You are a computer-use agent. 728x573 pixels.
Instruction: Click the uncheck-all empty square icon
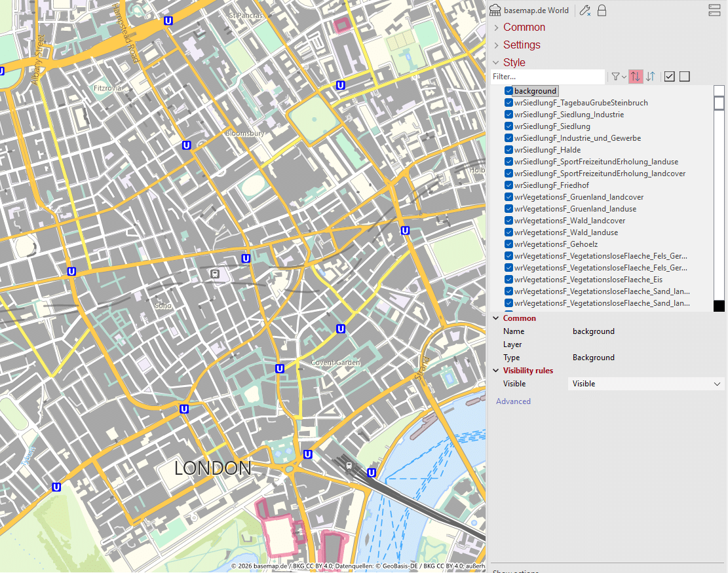tap(684, 77)
